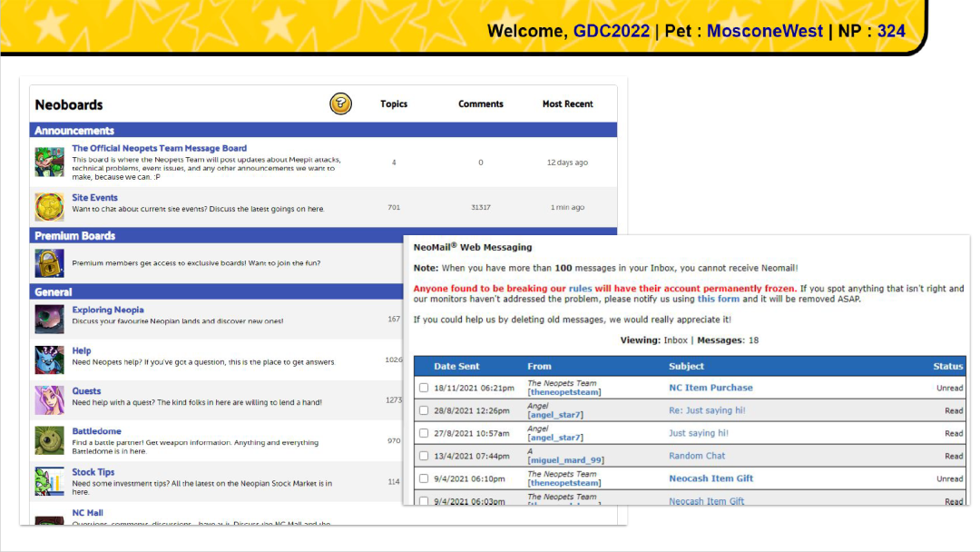Click the miguel_mard_99 sender link
Viewport: 980px width, 552px height.
click(565, 460)
